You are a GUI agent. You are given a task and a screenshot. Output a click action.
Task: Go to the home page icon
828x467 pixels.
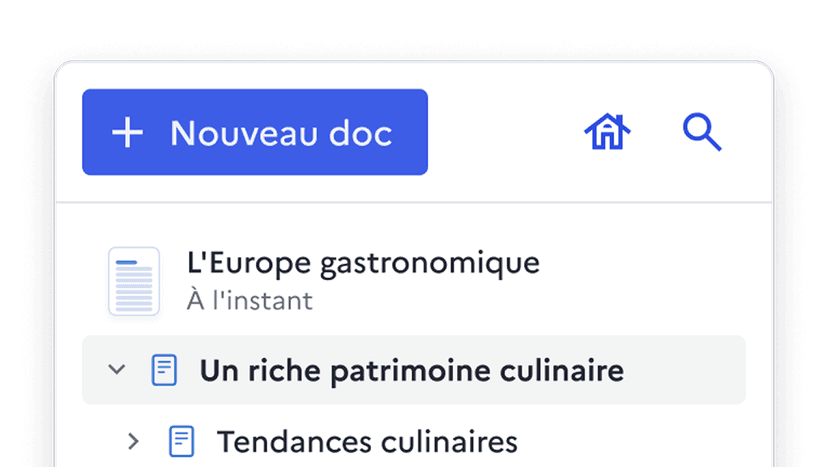[x=608, y=132]
